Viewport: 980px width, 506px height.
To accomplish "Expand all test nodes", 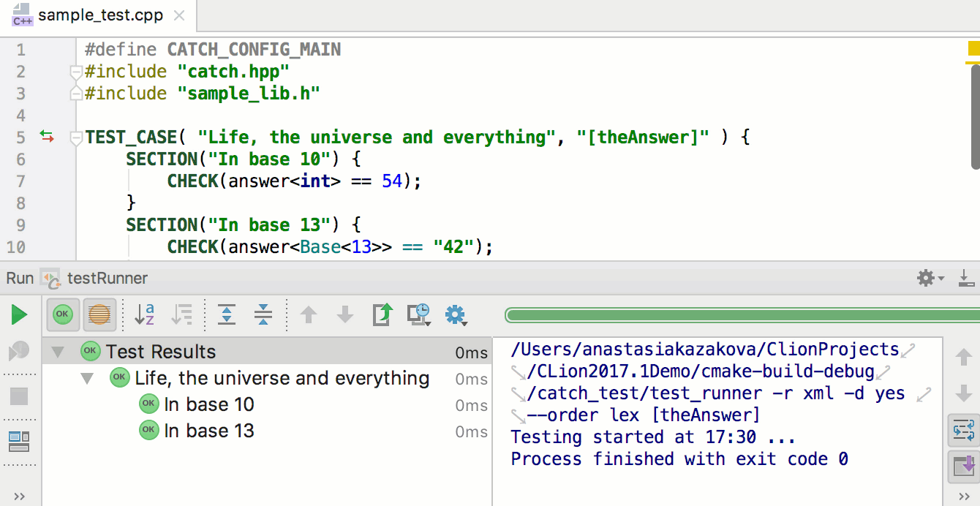I will pyautogui.click(x=227, y=315).
